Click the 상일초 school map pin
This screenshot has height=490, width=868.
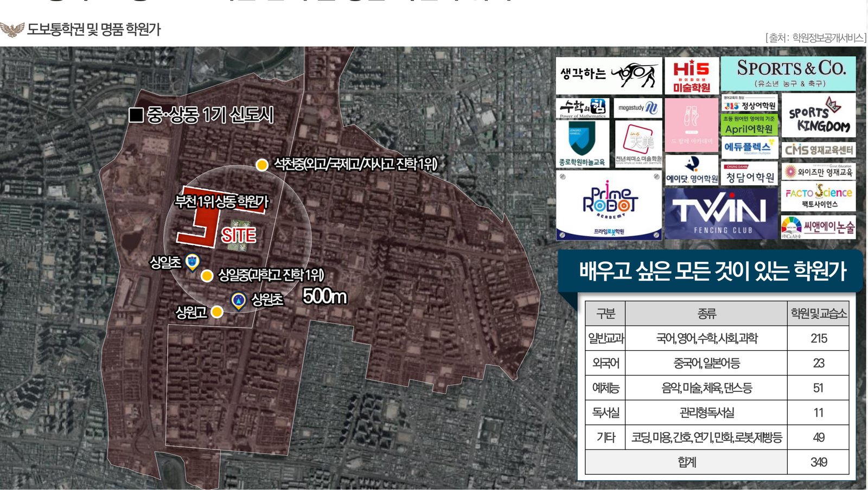pyautogui.click(x=192, y=262)
